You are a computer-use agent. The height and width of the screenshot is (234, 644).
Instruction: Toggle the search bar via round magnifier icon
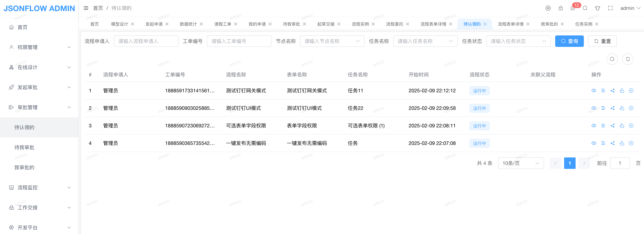coord(612,59)
